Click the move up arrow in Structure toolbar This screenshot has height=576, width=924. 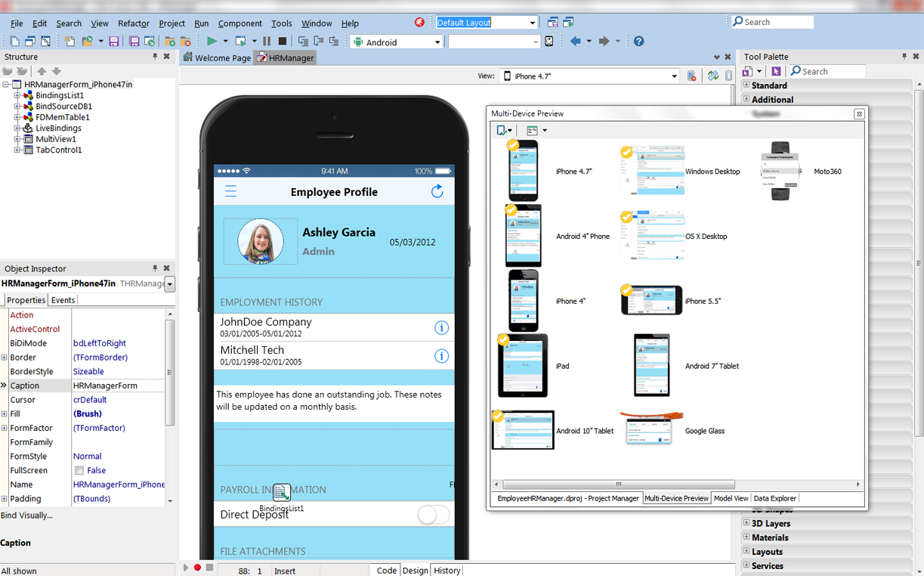pyautogui.click(x=42, y=71)
